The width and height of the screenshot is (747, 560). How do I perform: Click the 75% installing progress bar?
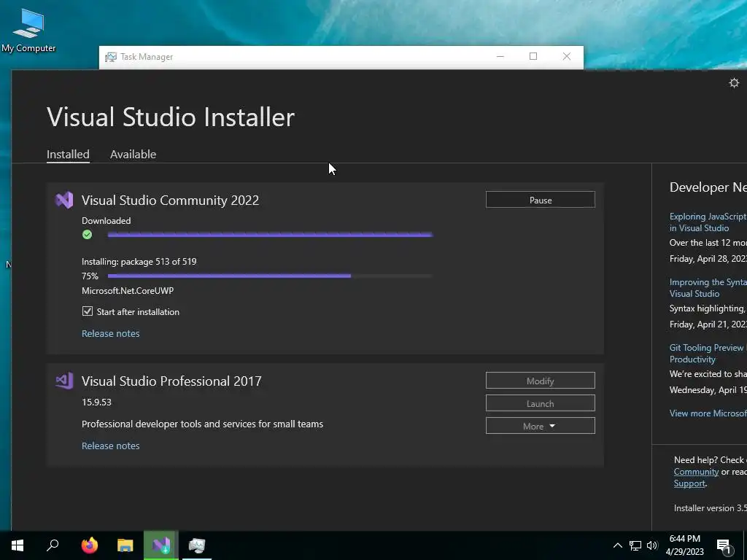pyautogui.click(x=270, y=276)
